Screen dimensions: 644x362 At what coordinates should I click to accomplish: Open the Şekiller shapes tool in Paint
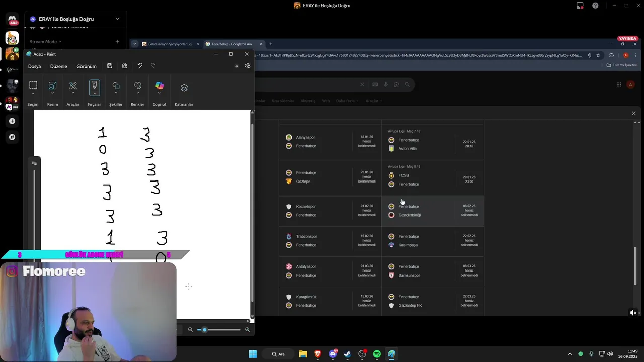point(116,86)
